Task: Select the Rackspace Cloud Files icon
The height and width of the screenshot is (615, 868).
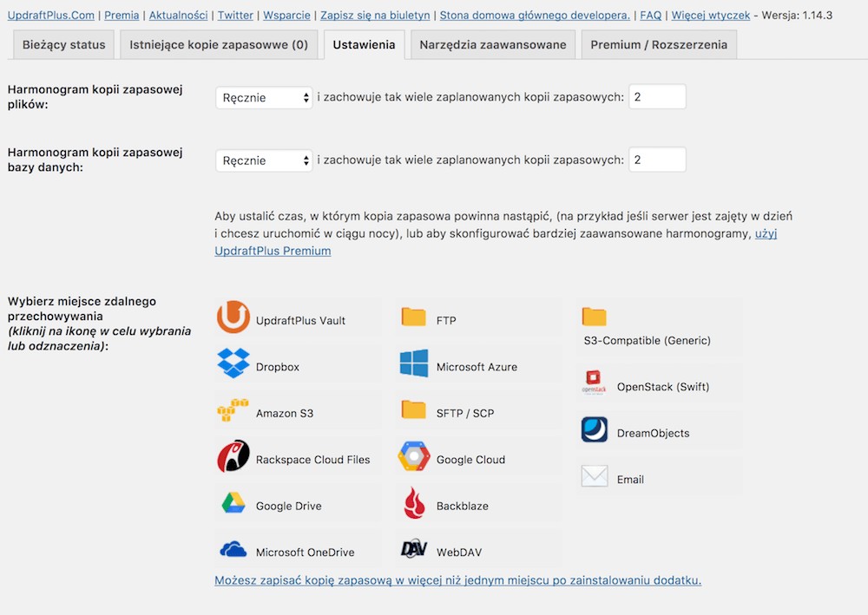Action: coord(233,456)
